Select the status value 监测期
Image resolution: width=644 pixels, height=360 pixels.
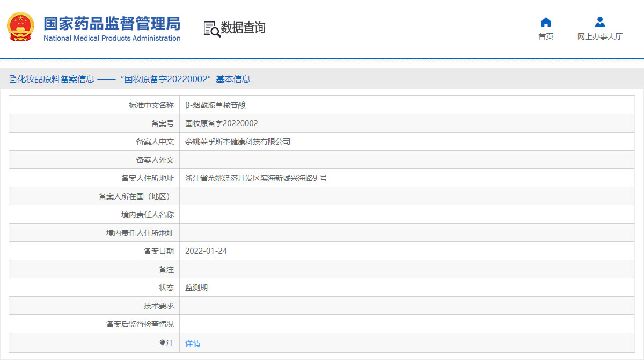point(196,288)
